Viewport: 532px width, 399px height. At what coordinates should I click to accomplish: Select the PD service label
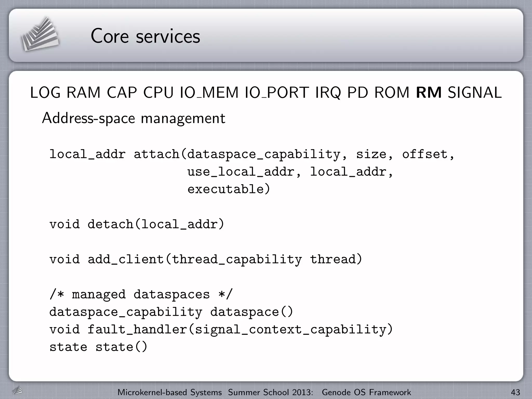click(x=358, y=93)
